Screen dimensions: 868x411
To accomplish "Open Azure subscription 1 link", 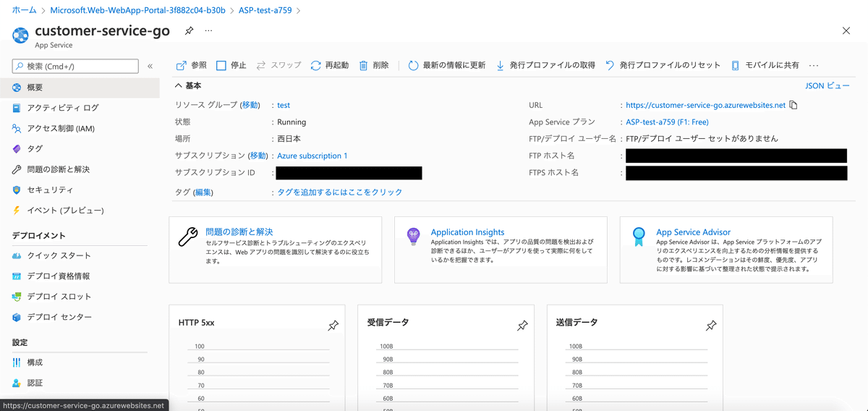I will point(312,156).
